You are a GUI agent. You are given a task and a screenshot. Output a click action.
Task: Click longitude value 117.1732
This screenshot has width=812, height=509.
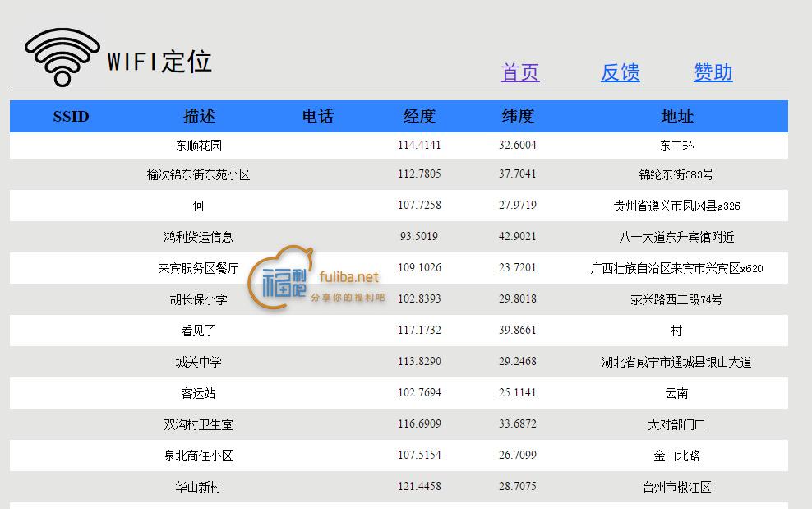click(x=419, y=330)
